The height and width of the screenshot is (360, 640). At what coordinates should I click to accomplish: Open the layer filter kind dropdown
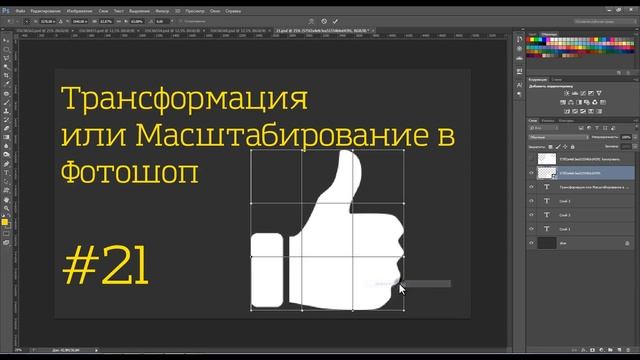[x=544, y=128]
